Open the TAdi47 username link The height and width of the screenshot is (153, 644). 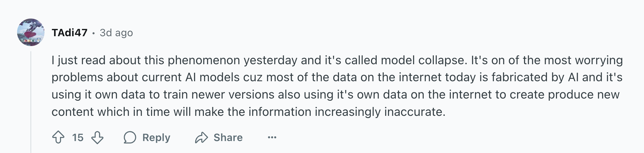pos(69,33)
